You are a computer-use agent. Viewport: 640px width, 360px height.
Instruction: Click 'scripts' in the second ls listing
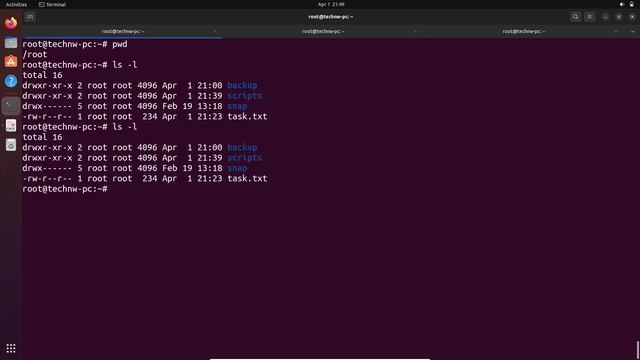[244, 158]
